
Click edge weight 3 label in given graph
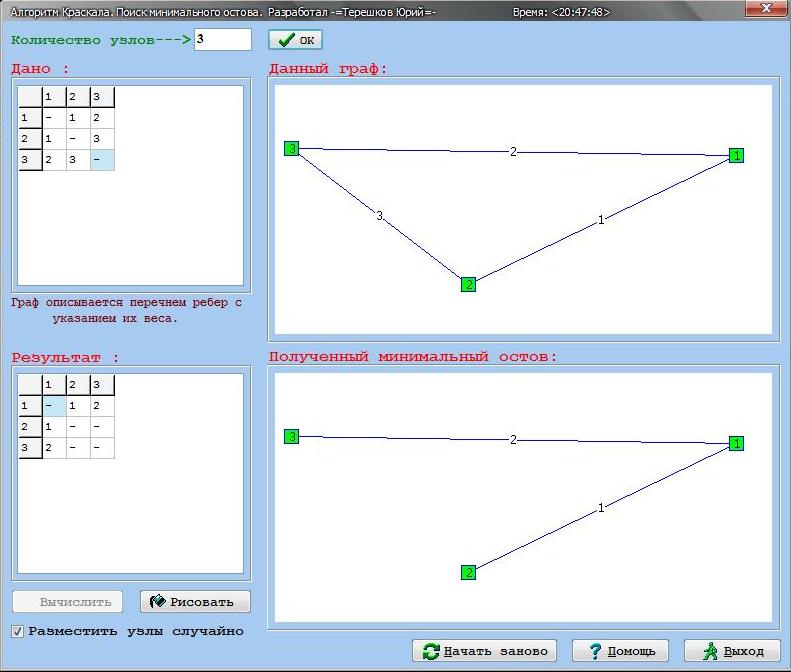click(379, 216)
